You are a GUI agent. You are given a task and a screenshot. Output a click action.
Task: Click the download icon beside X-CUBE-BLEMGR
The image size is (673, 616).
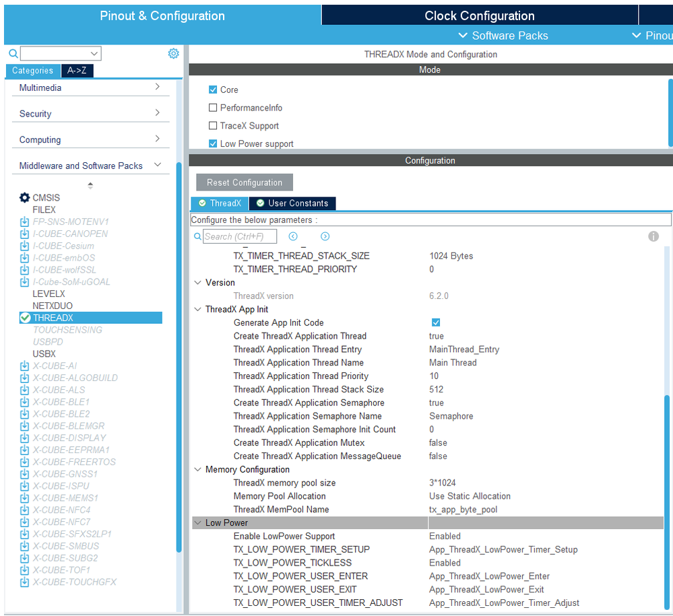[24, 426]
